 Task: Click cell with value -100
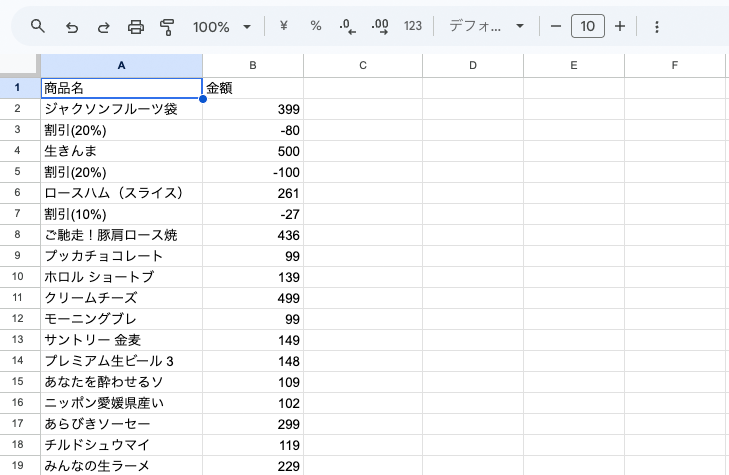click(253, 172)
